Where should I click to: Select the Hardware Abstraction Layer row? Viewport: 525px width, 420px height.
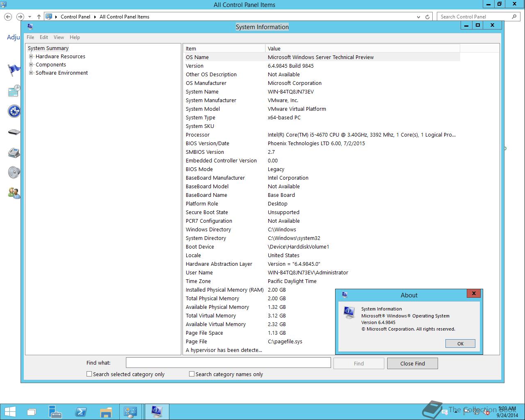point(322,264)
